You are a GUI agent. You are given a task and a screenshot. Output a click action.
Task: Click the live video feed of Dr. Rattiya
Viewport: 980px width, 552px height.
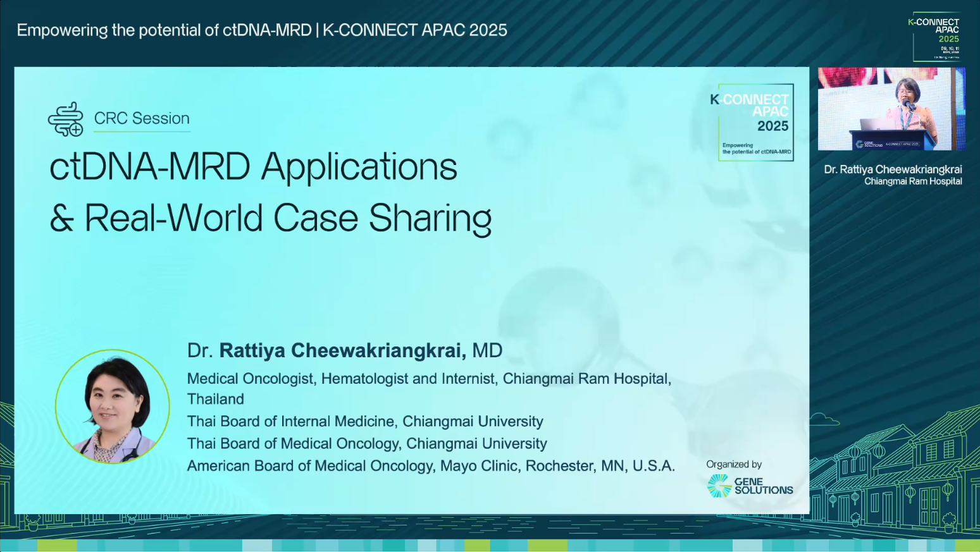point(891,109)
